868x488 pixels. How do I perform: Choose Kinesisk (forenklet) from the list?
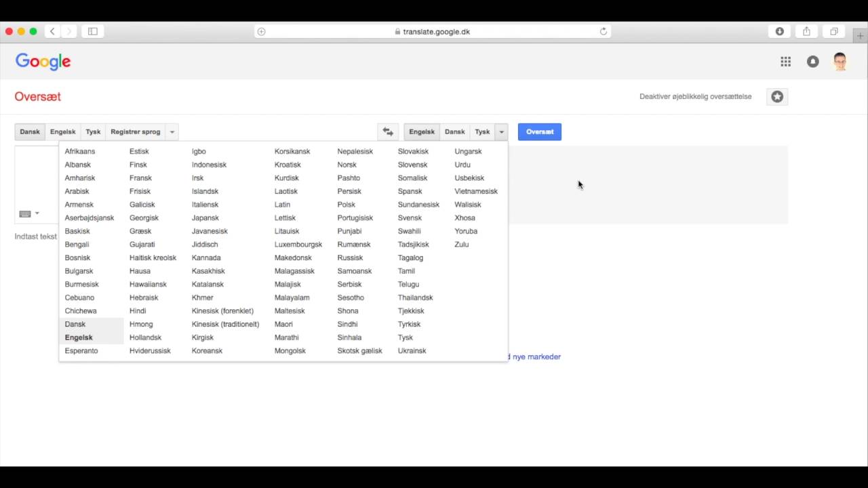coord(222,310)
